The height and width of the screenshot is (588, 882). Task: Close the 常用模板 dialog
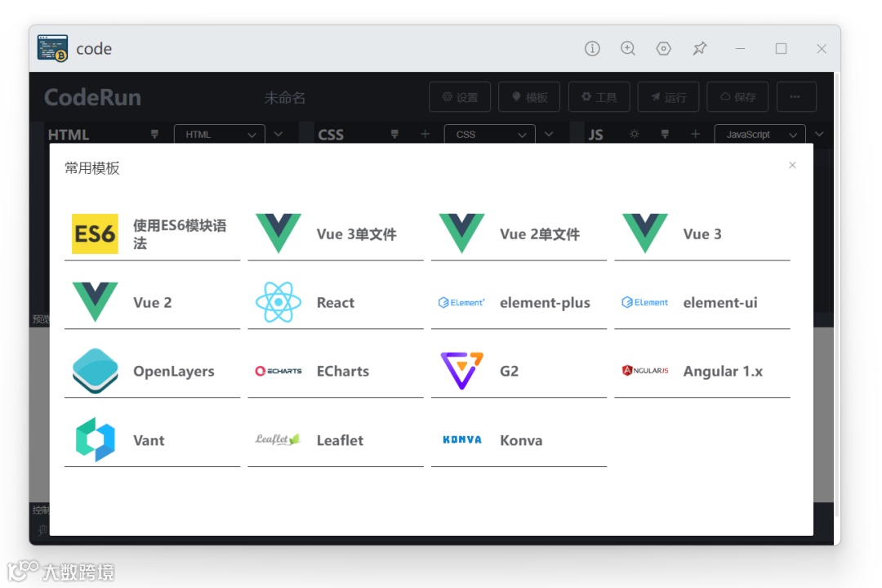click(792, 165)
